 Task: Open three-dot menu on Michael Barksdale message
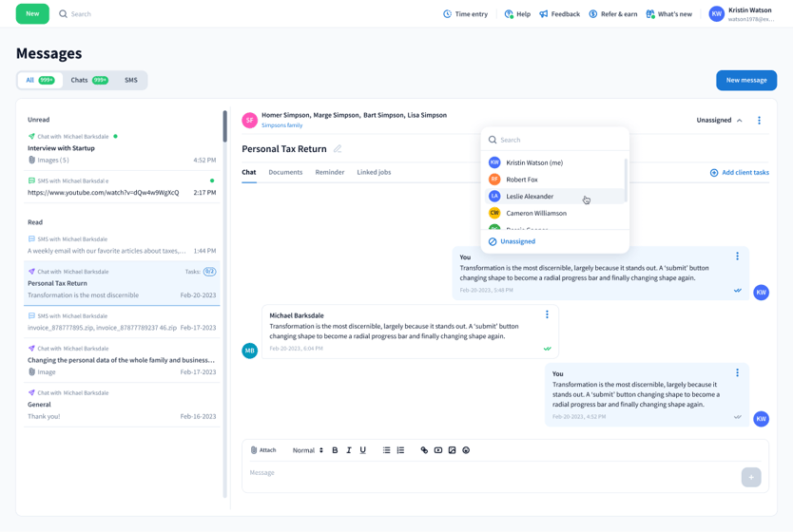547,314
